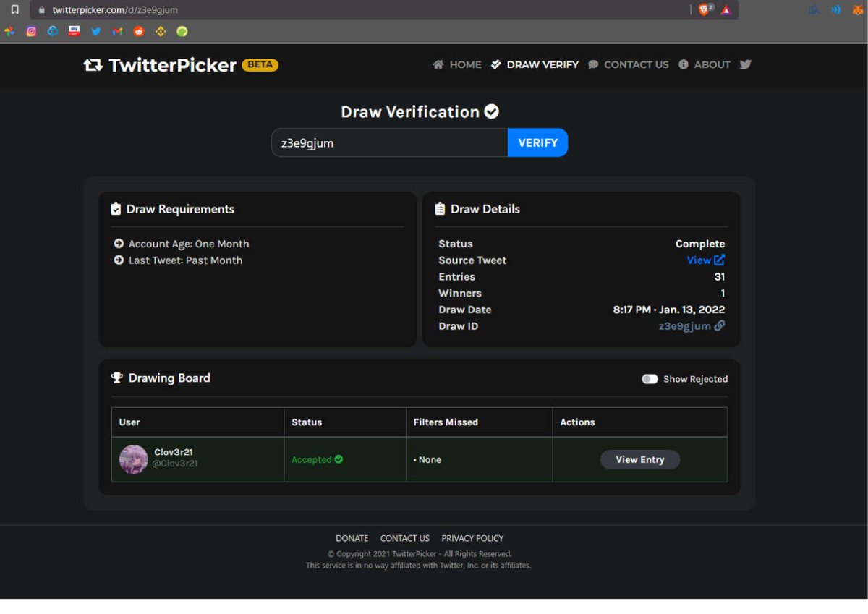868x614 pixels.
Task: Open the ABOUT nav item
Action: (705, 64)
